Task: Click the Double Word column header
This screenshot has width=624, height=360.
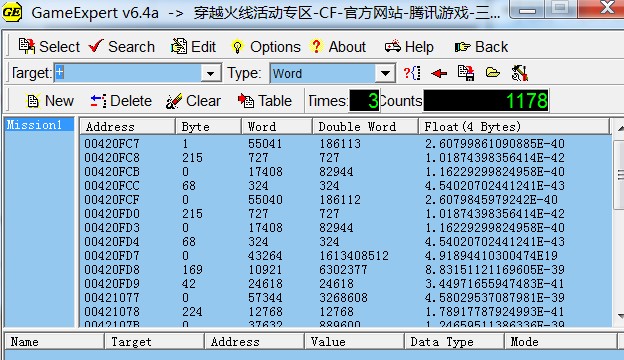Action: pos(365,127)
